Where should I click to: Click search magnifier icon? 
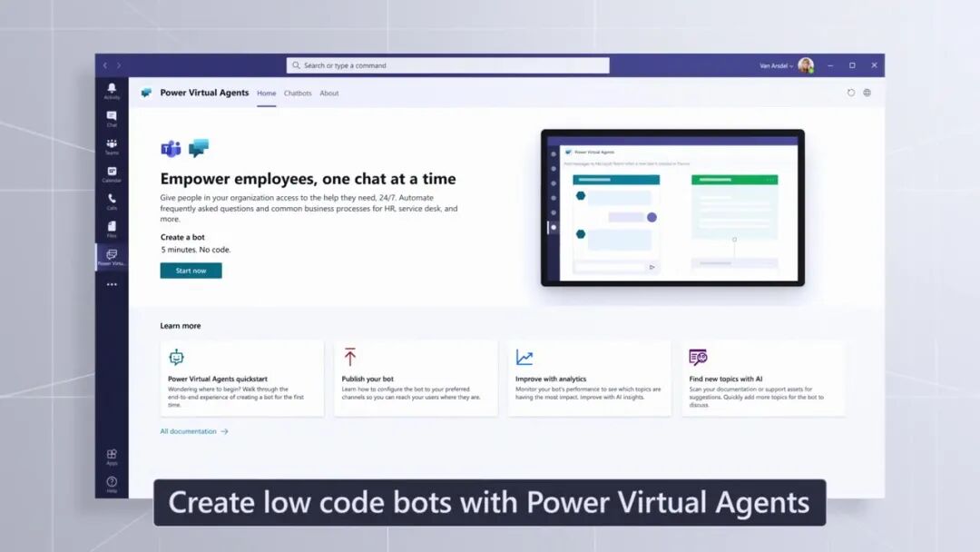point(296,65)
